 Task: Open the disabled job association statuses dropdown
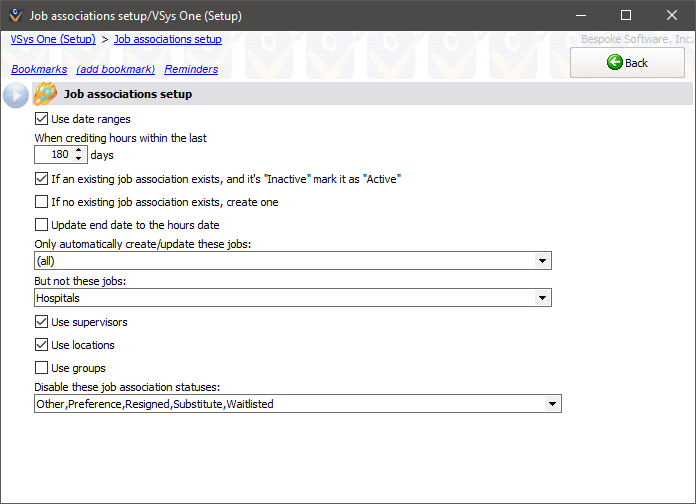pos(552,404)
